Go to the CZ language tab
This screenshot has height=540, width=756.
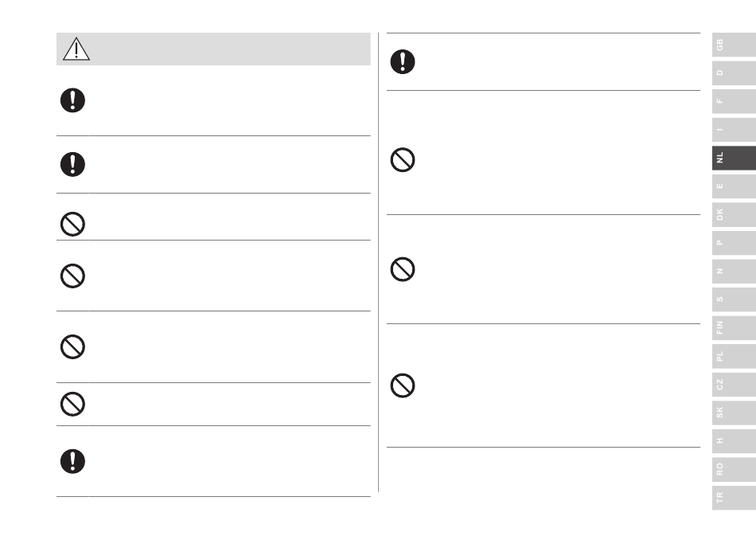tap(734, 385)
